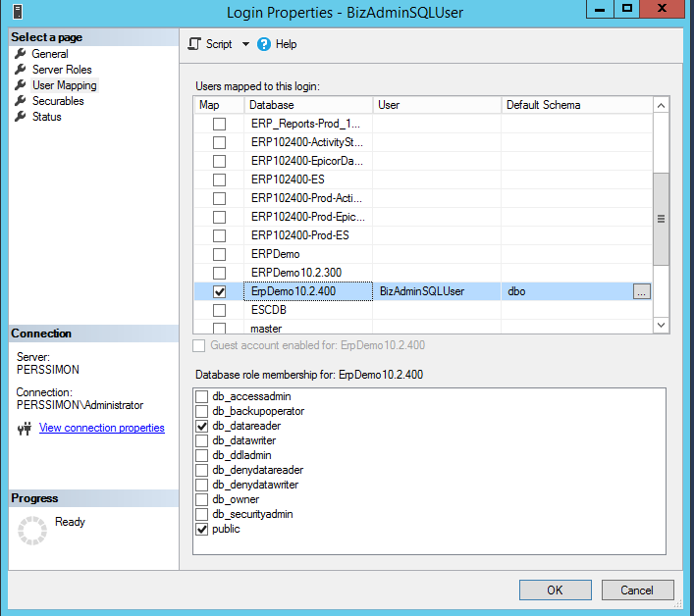Image resolution: width=694 pixels, height=616 pixels.
Task: Click the dbo default schema cell
Action: click(x=567, y=291)
